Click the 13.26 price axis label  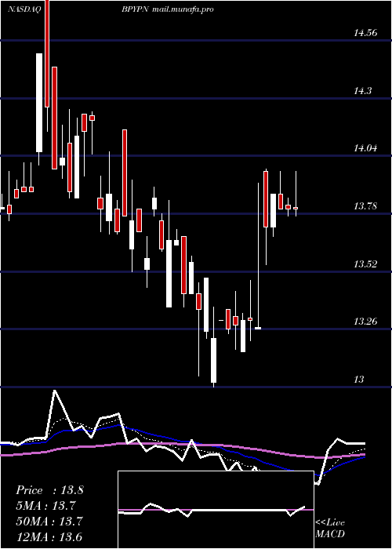[365, 321]
